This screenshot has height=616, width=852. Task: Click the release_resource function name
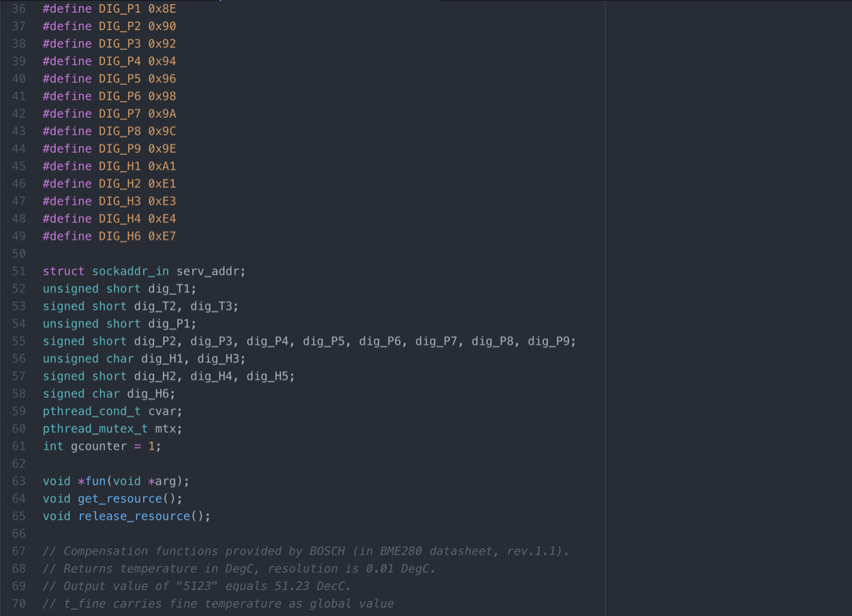(134, 517)
